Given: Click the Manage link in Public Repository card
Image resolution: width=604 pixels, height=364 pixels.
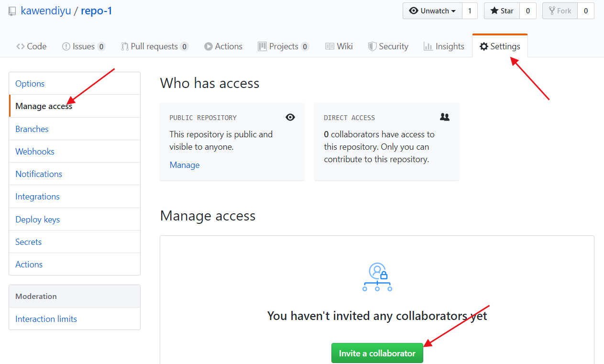Looking at the screenshot, I should pyautogui.click(x=185, y=165).
